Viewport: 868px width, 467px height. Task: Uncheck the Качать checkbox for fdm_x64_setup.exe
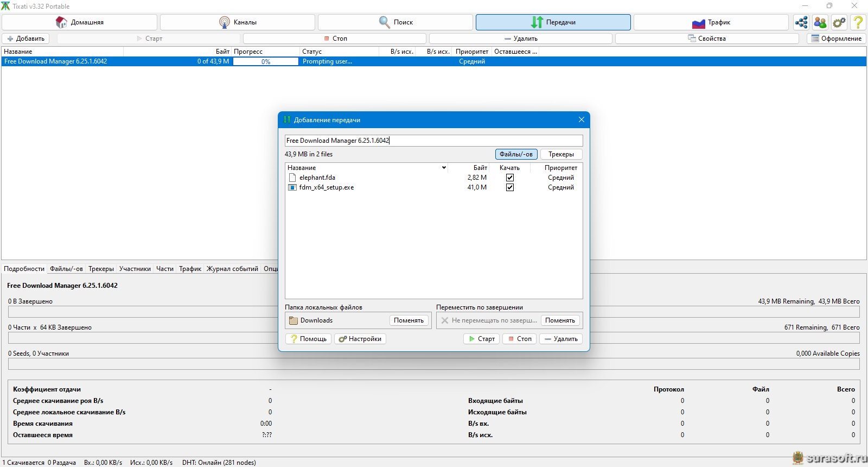(x=510, y=187)
